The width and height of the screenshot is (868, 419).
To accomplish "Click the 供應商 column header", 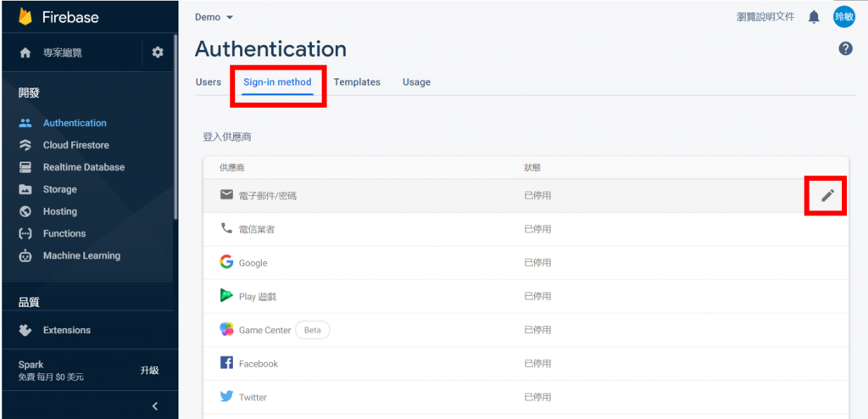I will (x=232, y=167).
